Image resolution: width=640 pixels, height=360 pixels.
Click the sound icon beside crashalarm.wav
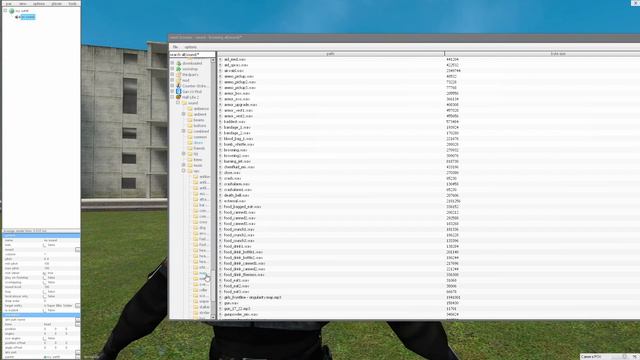[x=220, y=184]
